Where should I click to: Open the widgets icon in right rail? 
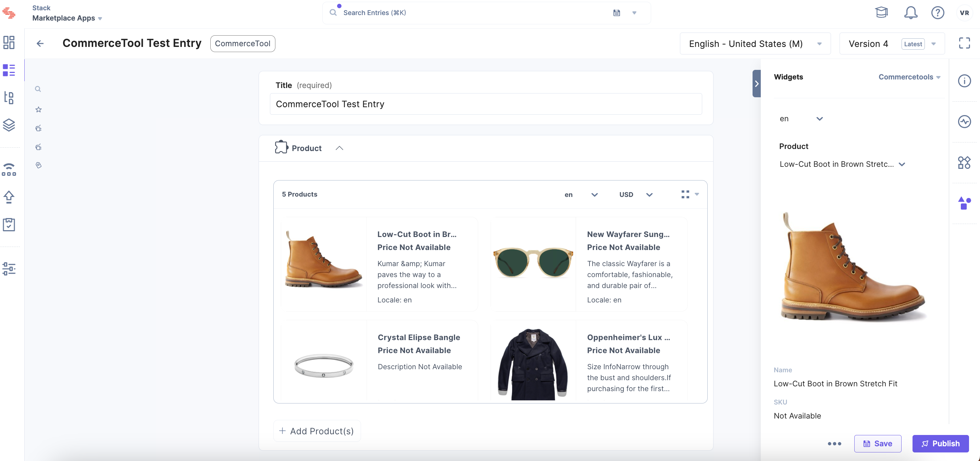(x=964, y=162)
